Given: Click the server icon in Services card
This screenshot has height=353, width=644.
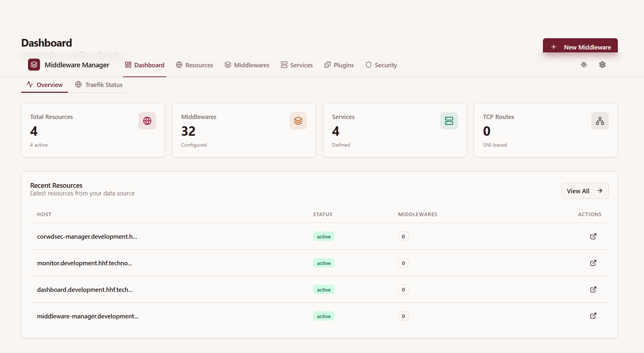Looking at the screenshot, I should click(449, 121).
